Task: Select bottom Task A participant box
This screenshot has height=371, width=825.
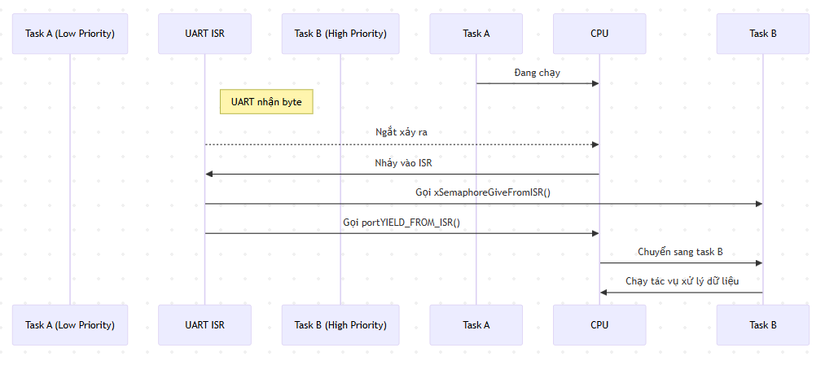Action: pyautogui.click(x=476, y=325)
